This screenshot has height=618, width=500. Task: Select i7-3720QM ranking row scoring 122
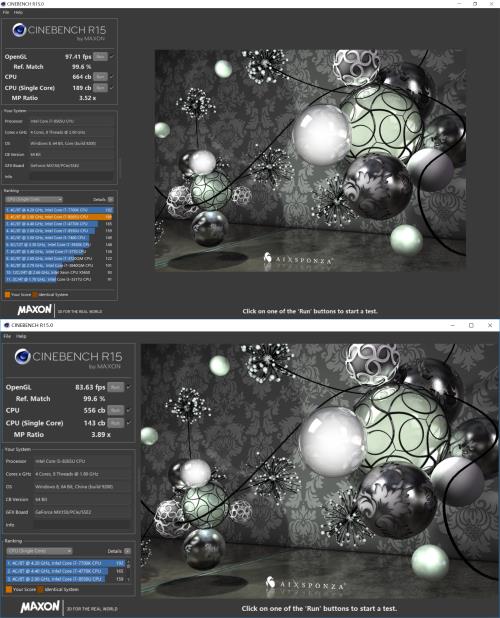[59, 259]
